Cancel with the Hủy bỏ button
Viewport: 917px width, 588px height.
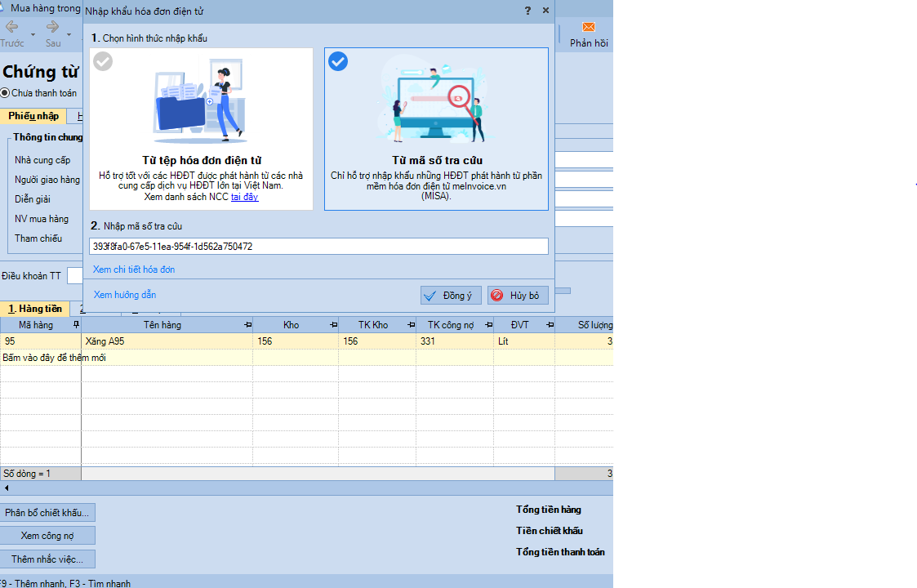518,295
